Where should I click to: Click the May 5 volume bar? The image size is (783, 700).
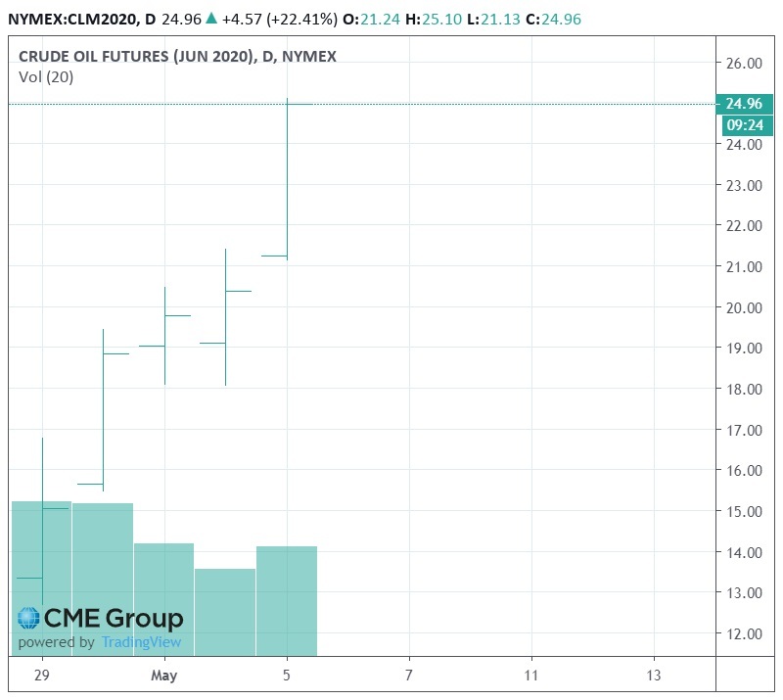[x=287, y=600]
